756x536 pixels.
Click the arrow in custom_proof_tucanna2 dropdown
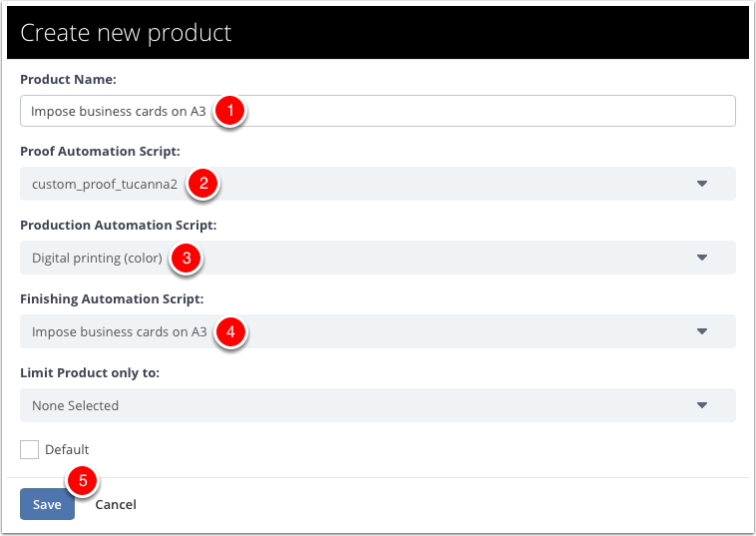click(x=702, y=184)
